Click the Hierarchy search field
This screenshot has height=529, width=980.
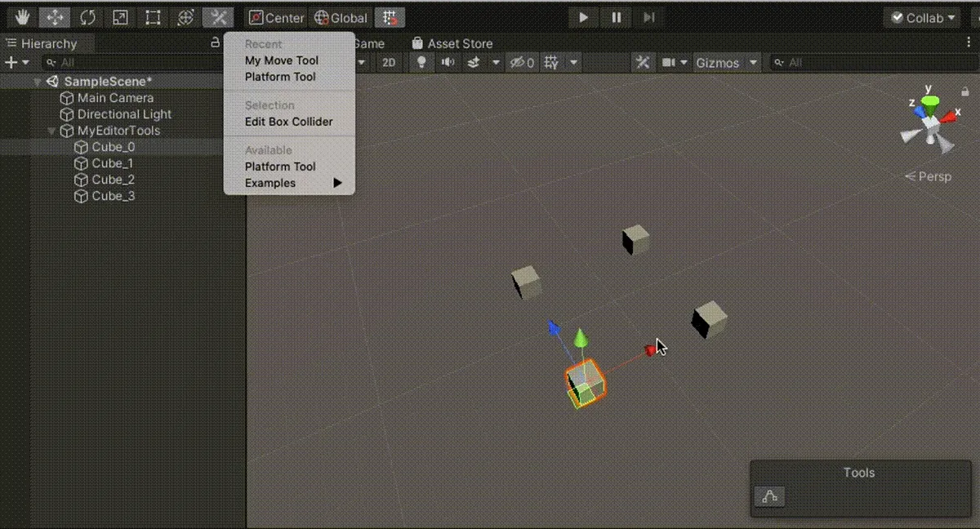(131, 63)
